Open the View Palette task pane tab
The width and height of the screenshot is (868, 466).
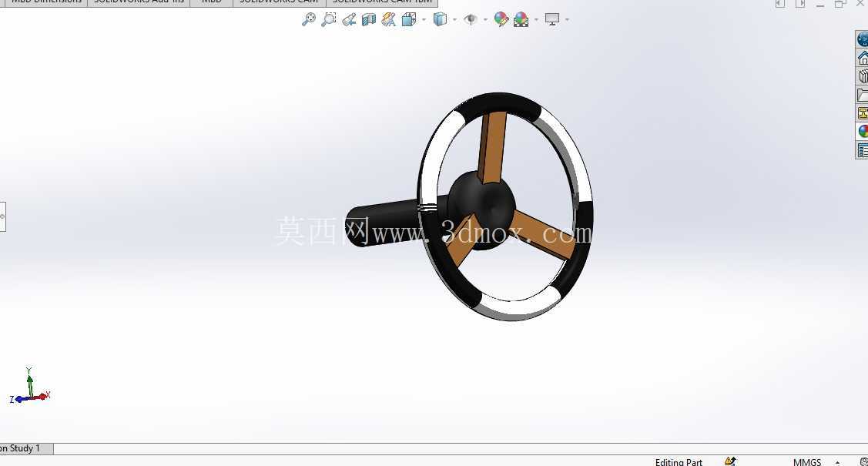(x=862, y=113)
